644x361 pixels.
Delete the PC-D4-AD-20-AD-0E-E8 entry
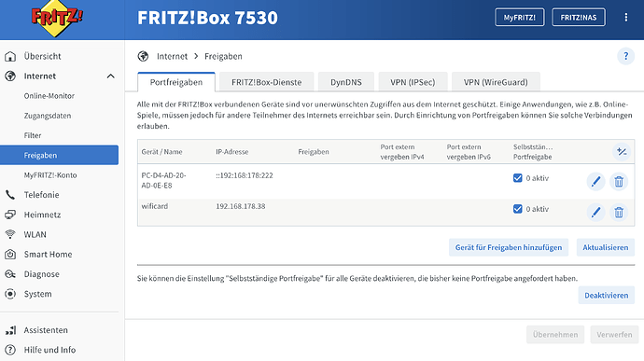(x=619, y=181)
